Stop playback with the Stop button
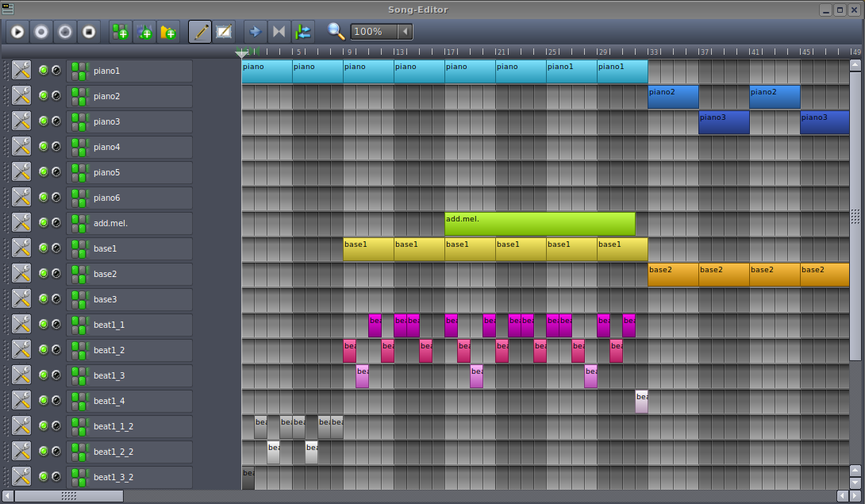Viewport: 865px width, 504px height. [x=89, y=32]
